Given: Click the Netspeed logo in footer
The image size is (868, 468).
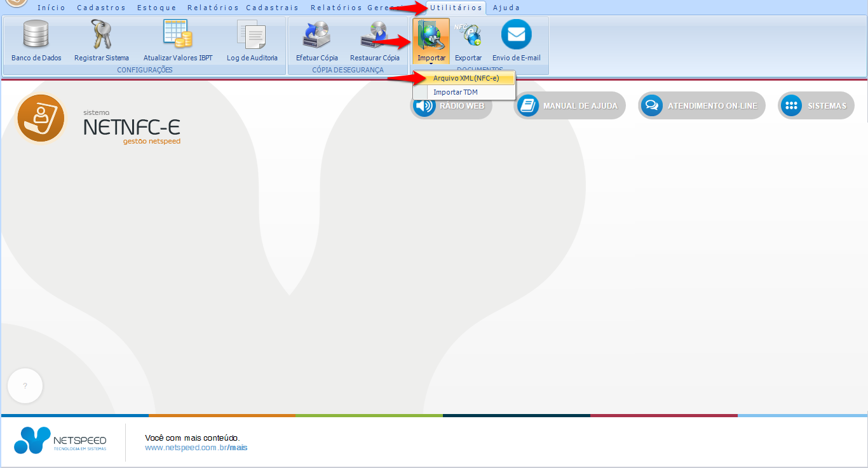Looking at the screenshot, I should pyautogui.click(x=60, y=441).
